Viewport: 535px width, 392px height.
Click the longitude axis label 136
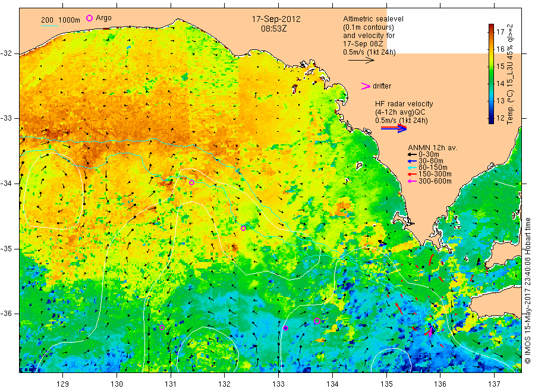pos(440,384)
